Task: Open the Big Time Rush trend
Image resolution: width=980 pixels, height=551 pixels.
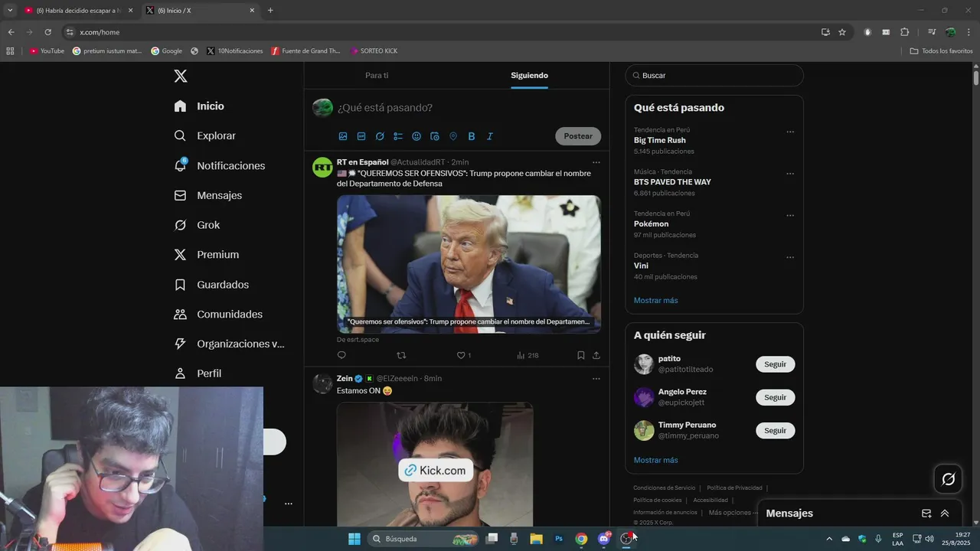Action: point(659,140)
